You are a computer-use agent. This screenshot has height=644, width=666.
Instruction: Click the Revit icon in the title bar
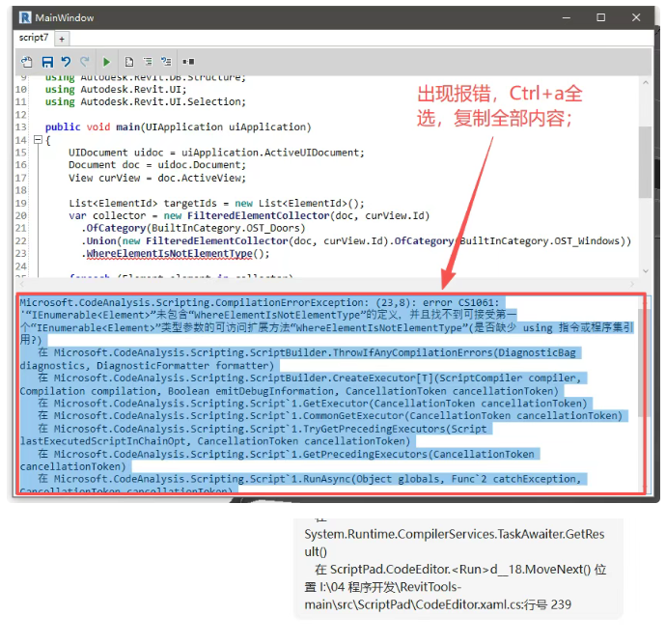[x=24, y=17]
